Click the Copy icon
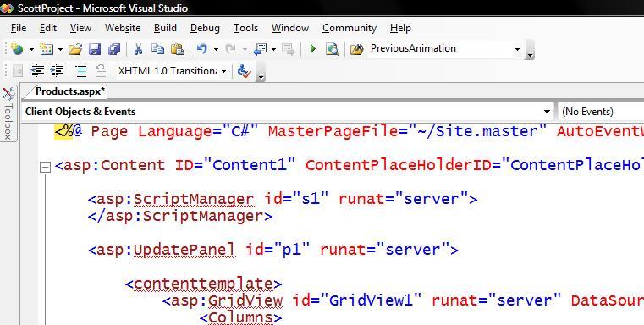 pos(157,49)
